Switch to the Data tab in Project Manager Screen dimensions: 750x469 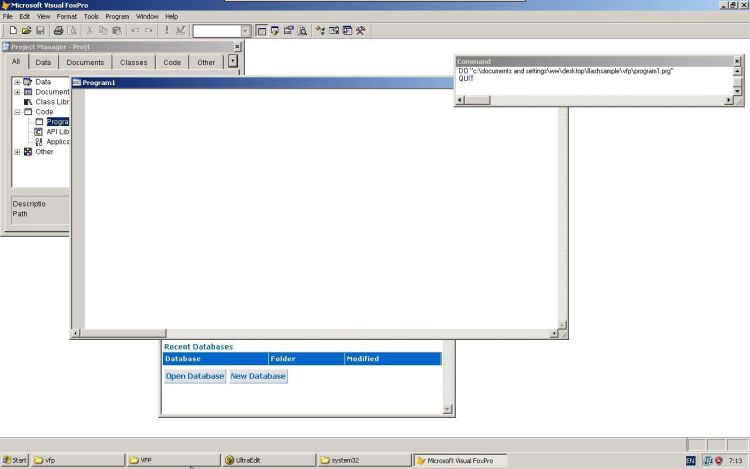tap(43, 63)
